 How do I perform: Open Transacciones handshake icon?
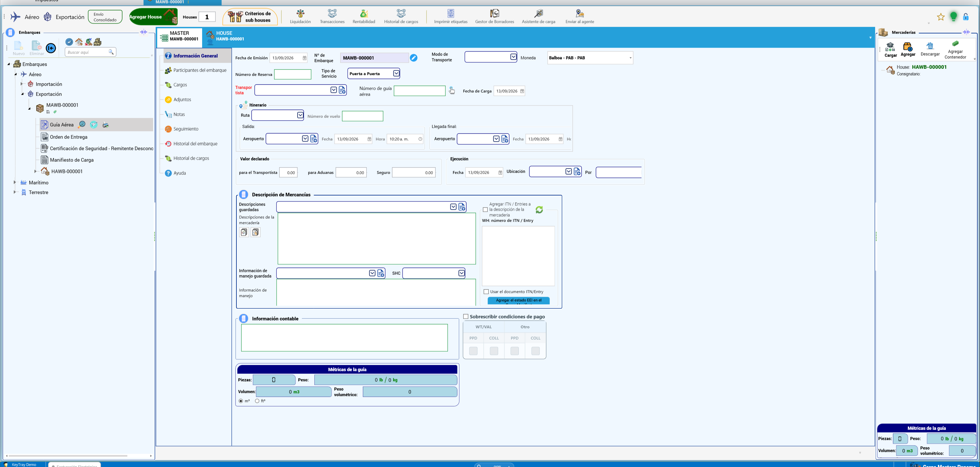[332, 14]
